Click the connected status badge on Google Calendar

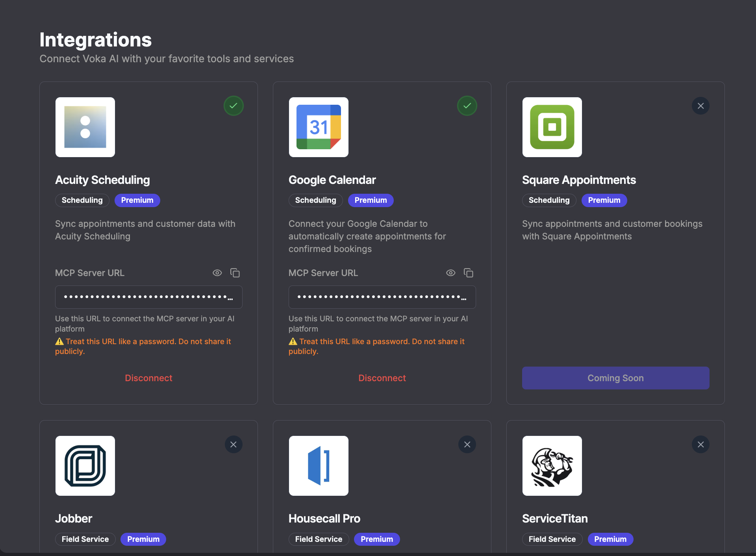point(467,106)
